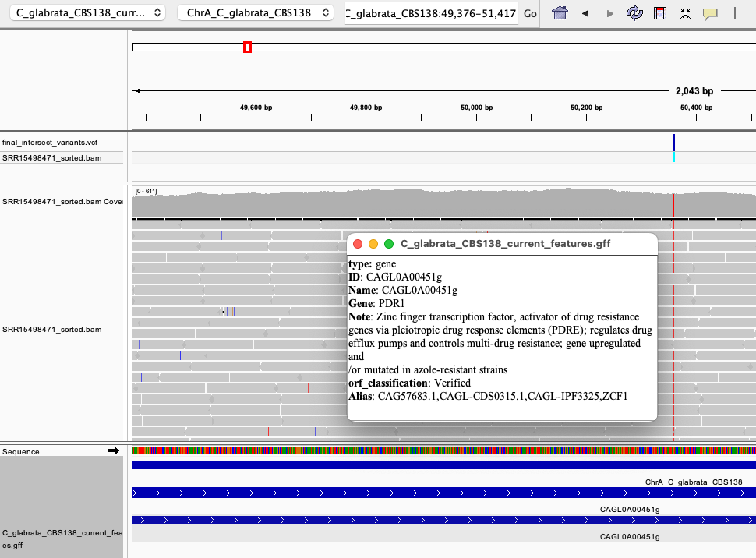Toggle the popup text behavior icon
This screenshot has height=558, width=756.
pos(710,14)
